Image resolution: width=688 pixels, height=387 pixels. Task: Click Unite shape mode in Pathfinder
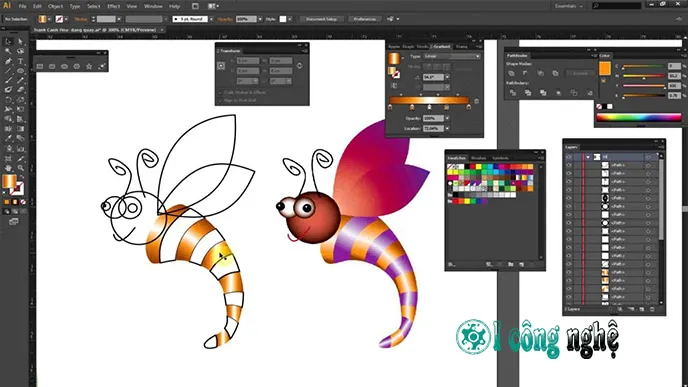pos(512,73)
